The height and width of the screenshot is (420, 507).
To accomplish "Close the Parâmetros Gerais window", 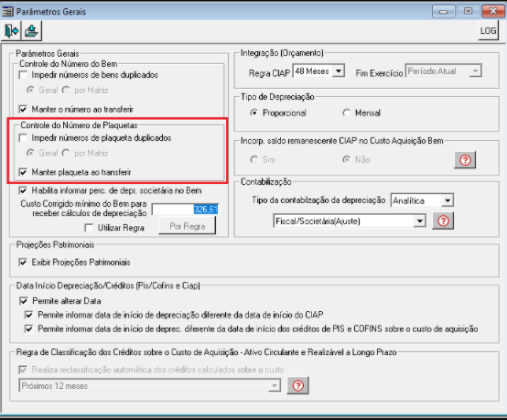I will (x=492, y=12).
